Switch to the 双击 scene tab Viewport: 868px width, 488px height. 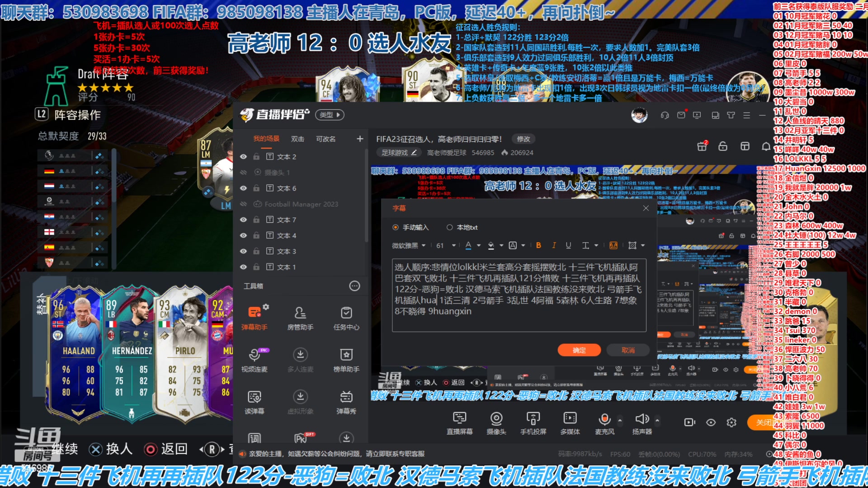coord(297,139)
